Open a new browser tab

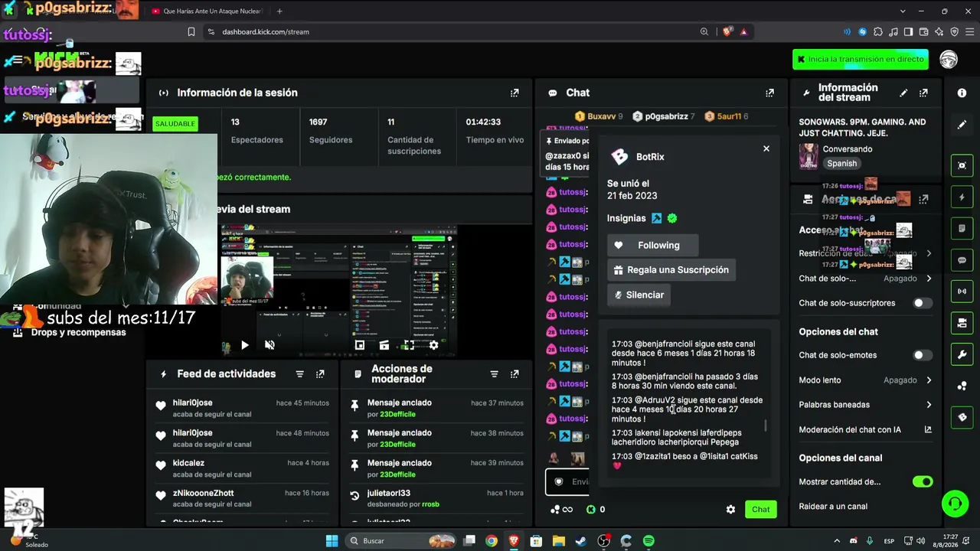tap(279, 11)
